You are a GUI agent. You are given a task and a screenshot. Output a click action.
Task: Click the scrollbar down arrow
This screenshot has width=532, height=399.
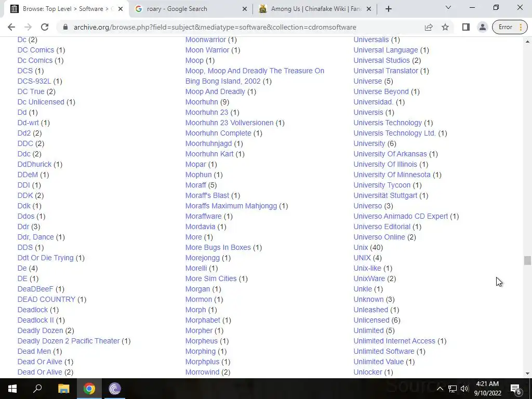pyautogui.click(x=527, y=374)
